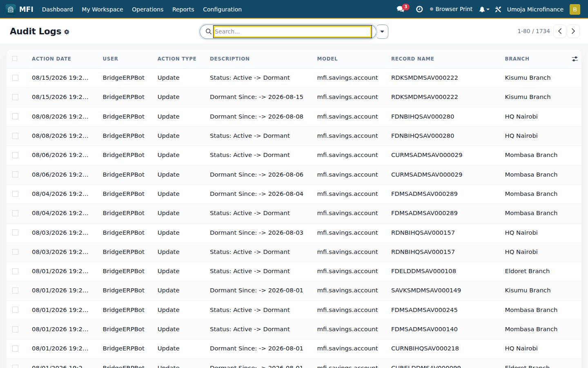This screenshot has width=588, height=368.
Task: Open the activities clock icon
Action: (x=419, y=9)
